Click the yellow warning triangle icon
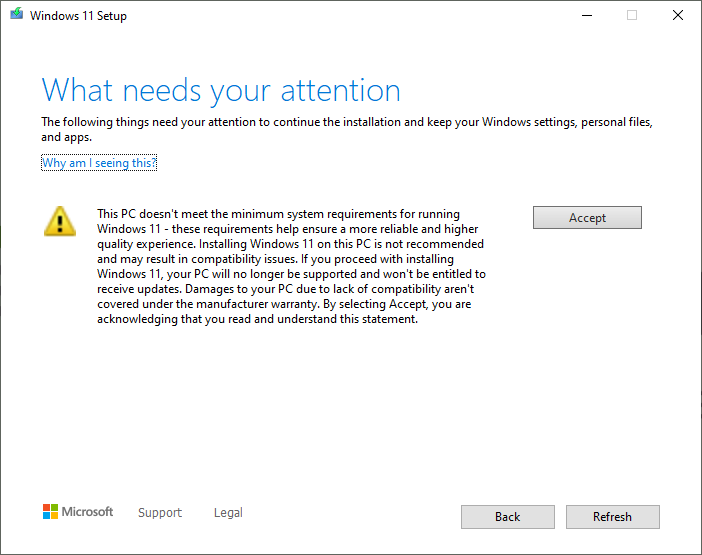702x555 pixels. (x=60, y=221)
